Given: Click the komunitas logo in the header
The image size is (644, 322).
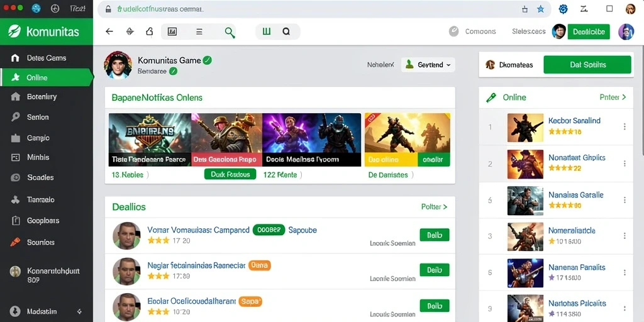Looking at the screenshot, I should 44,31.
